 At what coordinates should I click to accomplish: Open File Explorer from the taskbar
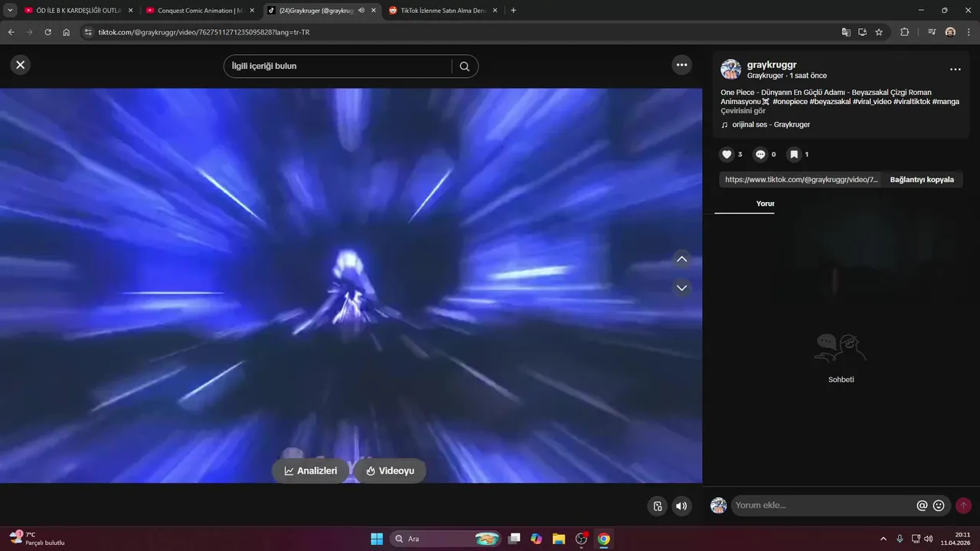(559, 539)
